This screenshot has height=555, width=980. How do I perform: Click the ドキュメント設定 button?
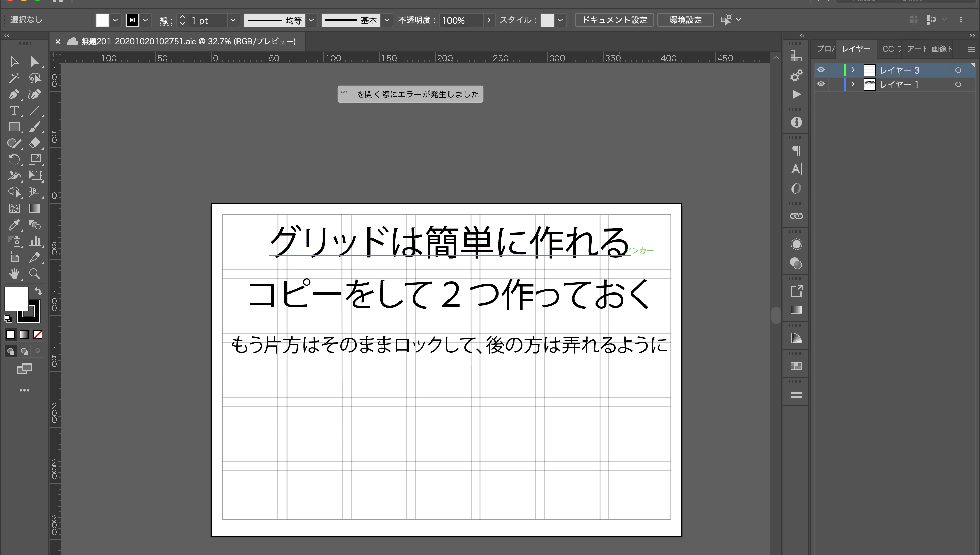tap(614, 20)
